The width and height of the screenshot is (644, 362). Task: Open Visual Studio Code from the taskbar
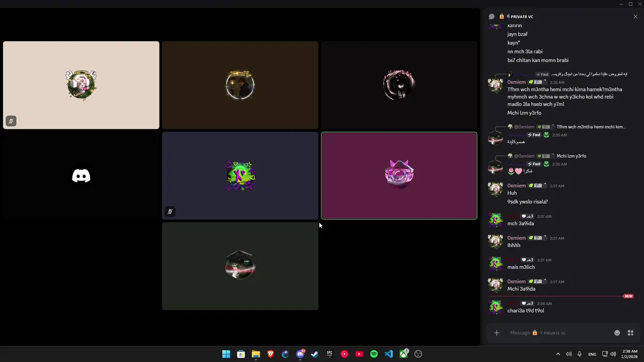[x=388, y=354]
